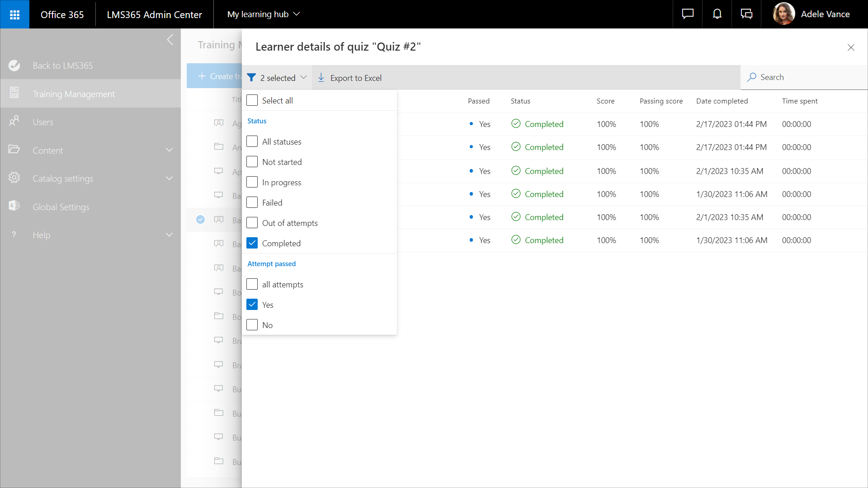Image resolution: width=868 pixels, height=488 pixels.
Task: Expand the Content sidebar chevron
Action: [x=169, y=150]
